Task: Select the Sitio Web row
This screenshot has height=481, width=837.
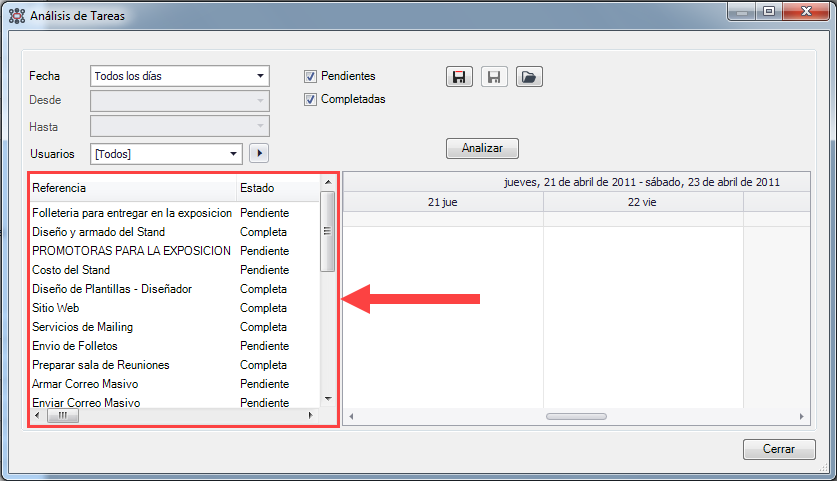Action: (175, 308)
